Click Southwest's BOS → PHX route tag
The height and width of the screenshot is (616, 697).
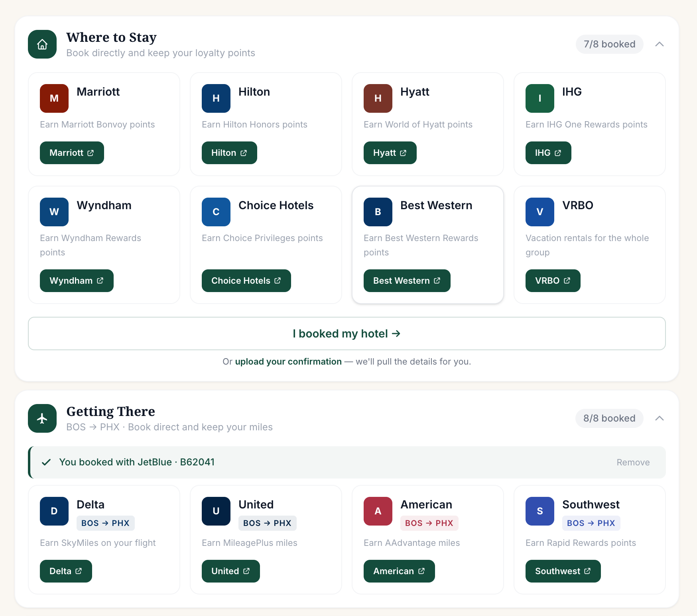[591, 523]
